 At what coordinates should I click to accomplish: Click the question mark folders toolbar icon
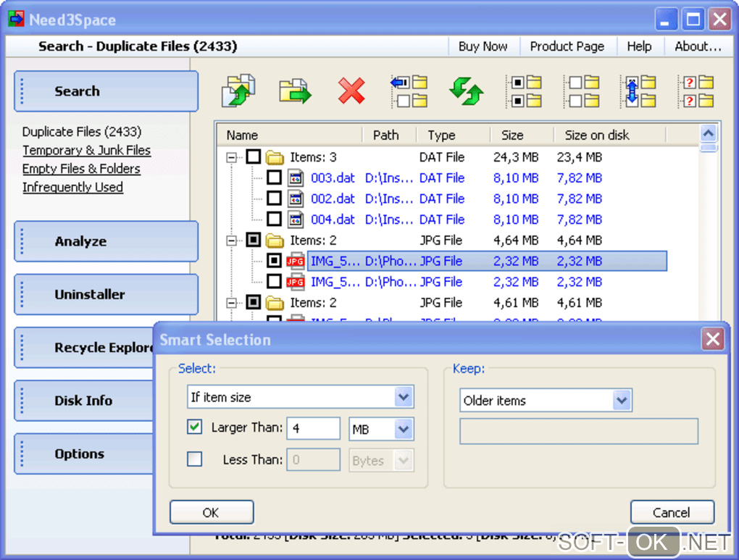point(696,91)
